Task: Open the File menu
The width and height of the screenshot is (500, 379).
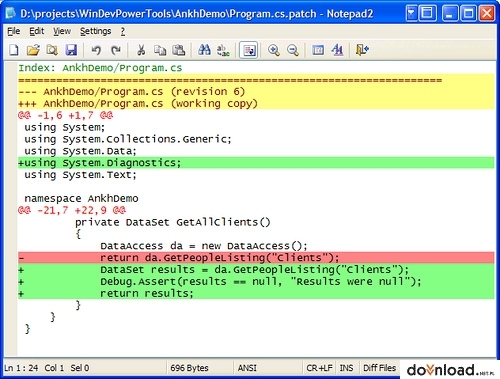Action: coord(14,31)
